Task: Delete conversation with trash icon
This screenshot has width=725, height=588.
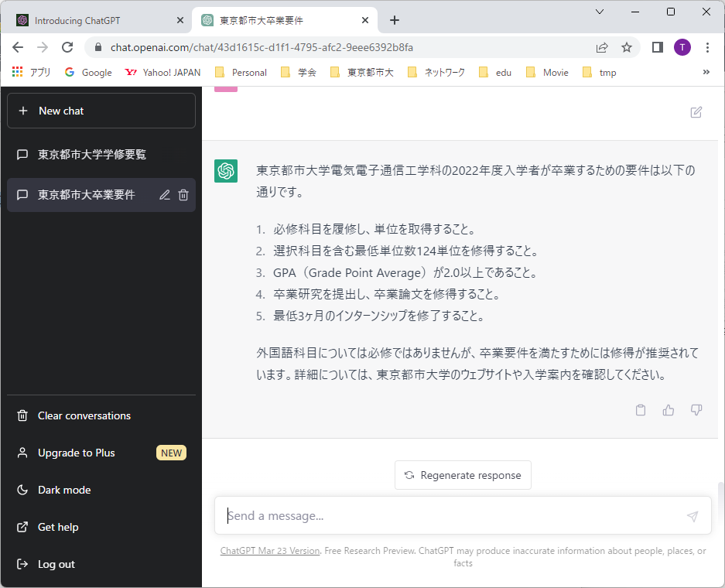Action: [x=183, y=195]
